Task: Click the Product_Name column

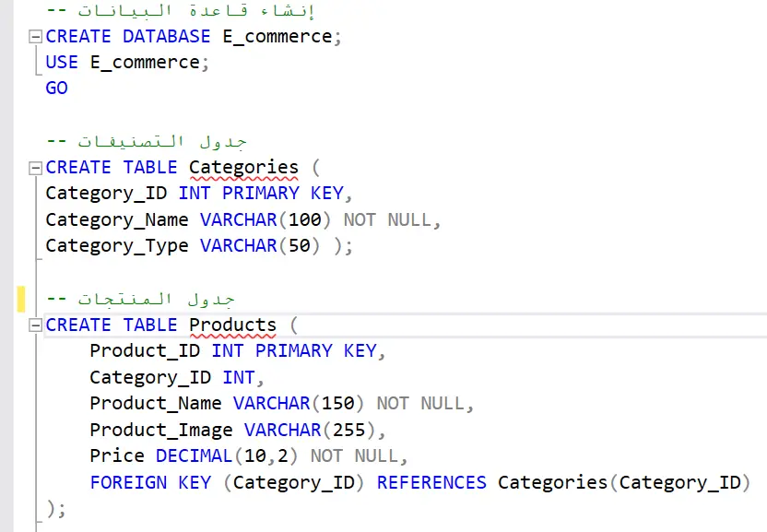Action: (x=156, y=404)
